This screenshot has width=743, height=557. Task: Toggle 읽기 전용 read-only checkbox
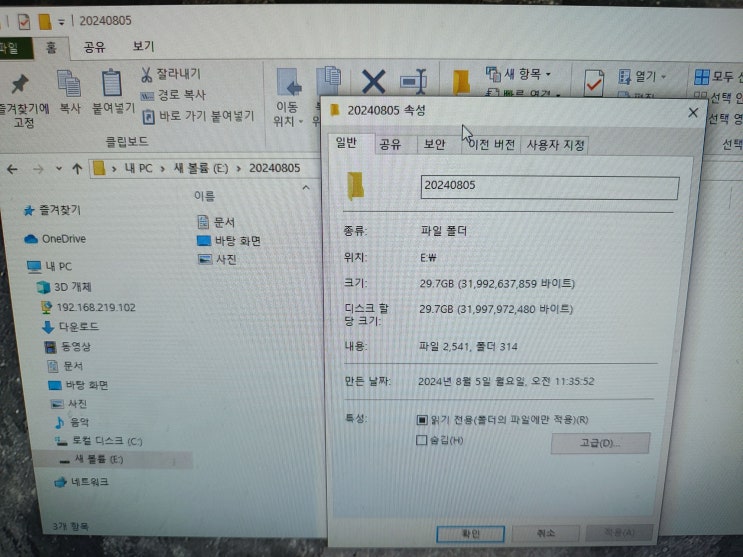point(422,420)
